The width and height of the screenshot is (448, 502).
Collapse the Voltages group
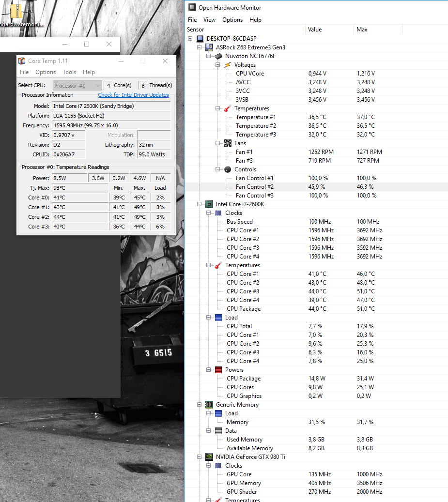tap(218, 65)
